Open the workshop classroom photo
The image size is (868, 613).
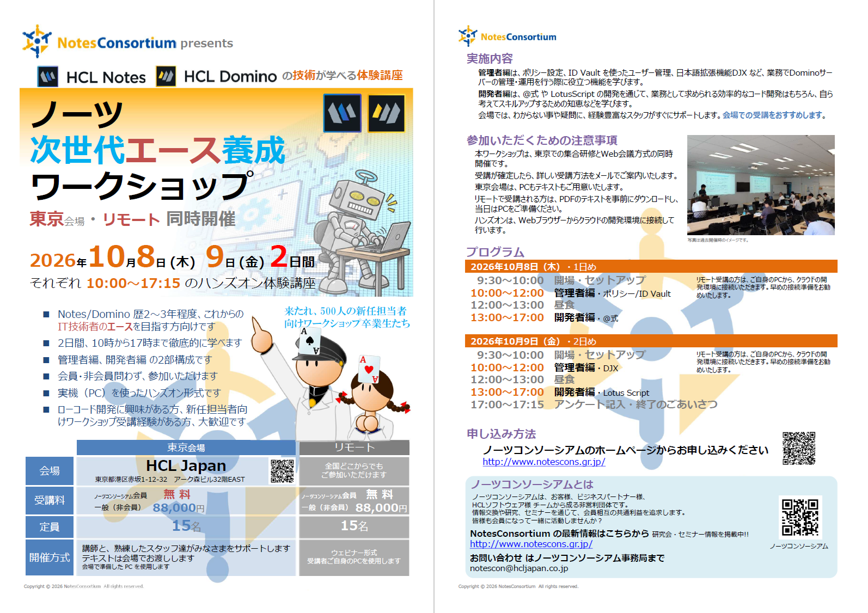tap(761, 185)
